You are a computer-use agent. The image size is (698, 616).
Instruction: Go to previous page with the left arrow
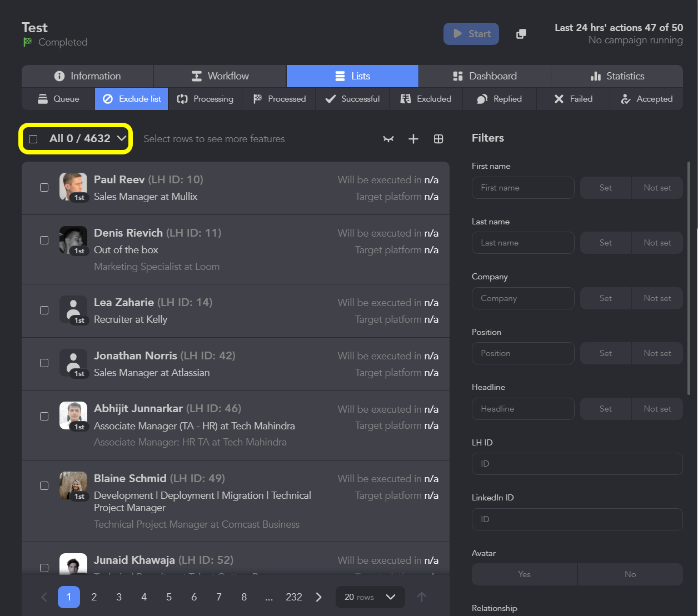(x=44, y=597)
